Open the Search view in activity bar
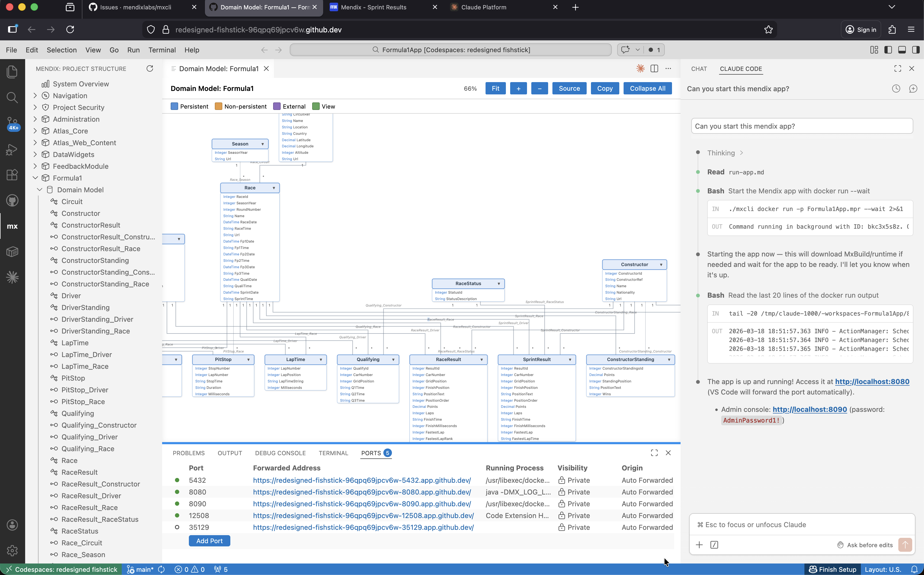The image size is (924, 575). pos(12,97)
